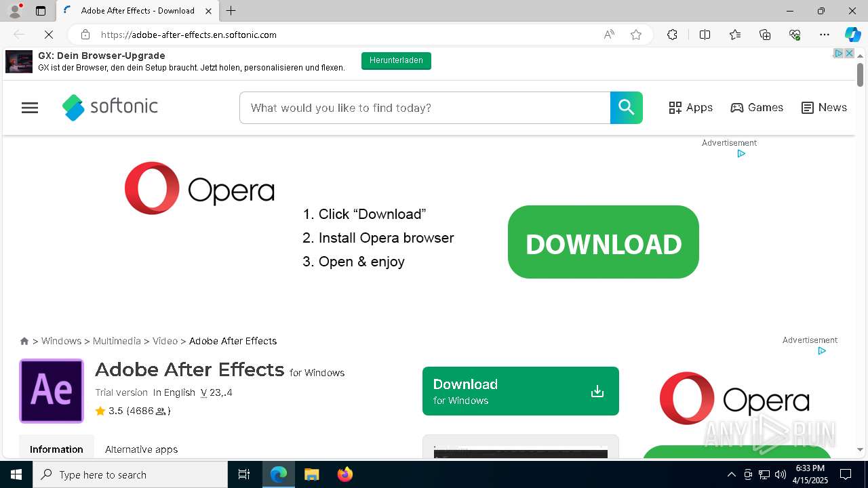The image size is (868, 488).
Task: Open the Copilot sidebar
Action: [852, 35]
